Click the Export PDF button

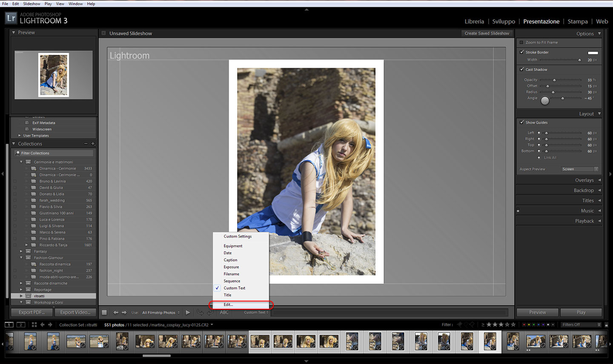[x=32, y=313]
